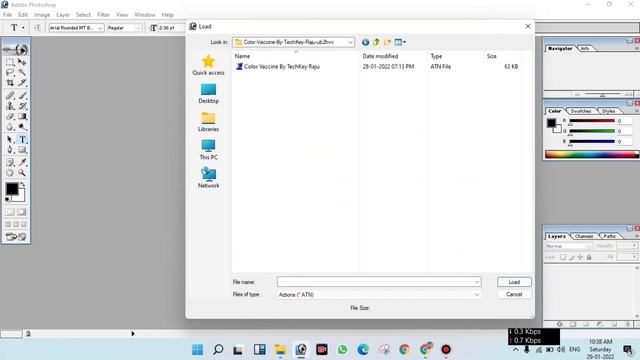Open the Filter menu
640x360 pixels.
pyautogui.click(x=103, y=15)
